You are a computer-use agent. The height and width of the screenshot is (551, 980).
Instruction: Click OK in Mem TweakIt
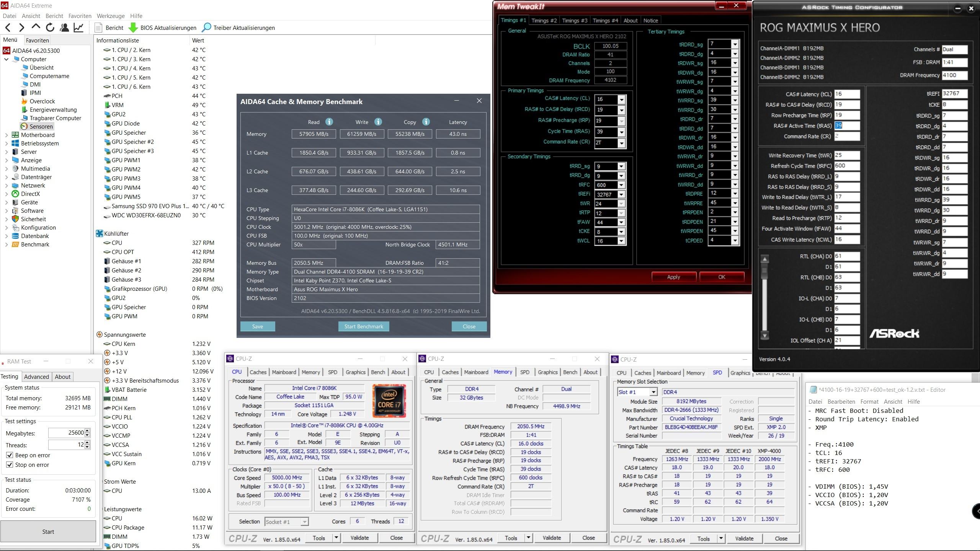(x=722, y=277)
